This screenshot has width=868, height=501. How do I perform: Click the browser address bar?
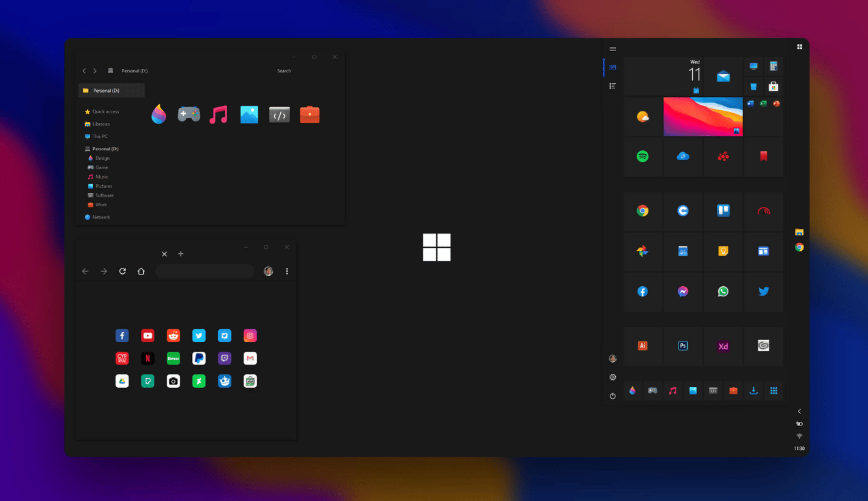click(205, 271)
